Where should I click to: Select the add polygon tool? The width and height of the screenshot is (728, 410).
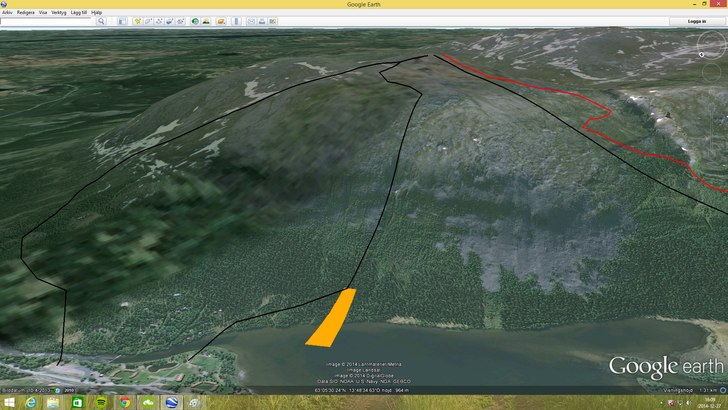(147, 21)
